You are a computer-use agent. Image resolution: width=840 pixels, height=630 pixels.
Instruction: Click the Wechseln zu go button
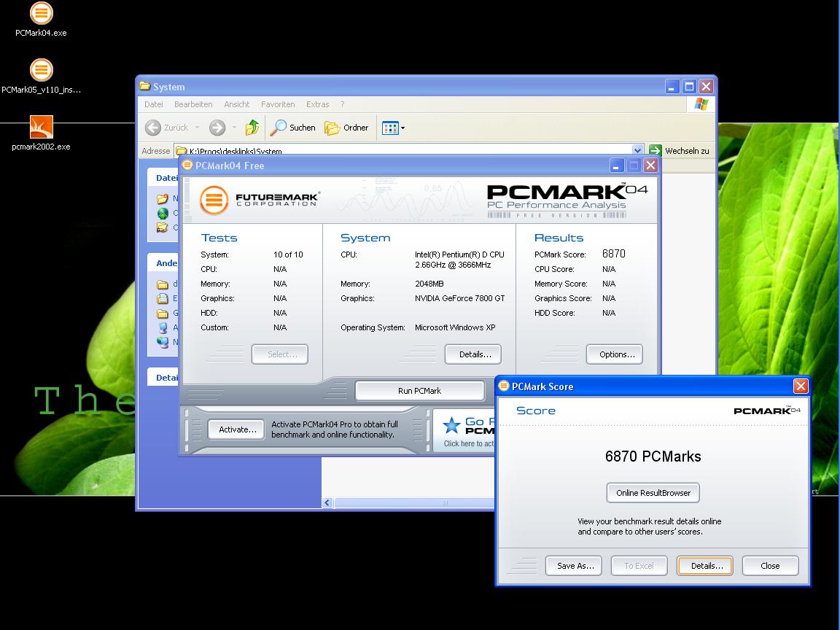680,150
